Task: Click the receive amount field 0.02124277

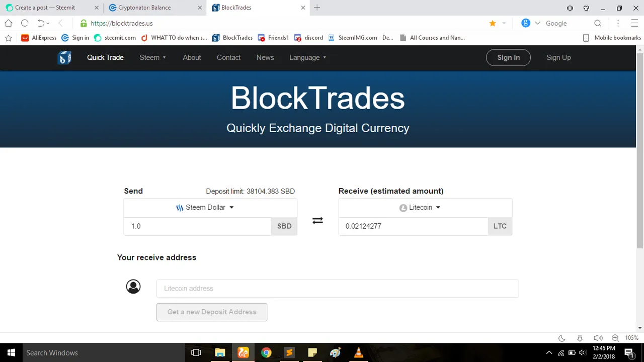Action: click(413, 226)
